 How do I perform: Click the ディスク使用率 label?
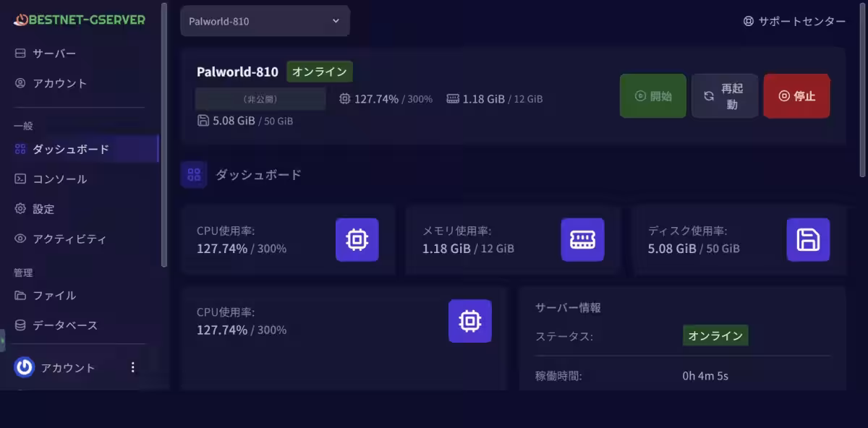[688, 231]
